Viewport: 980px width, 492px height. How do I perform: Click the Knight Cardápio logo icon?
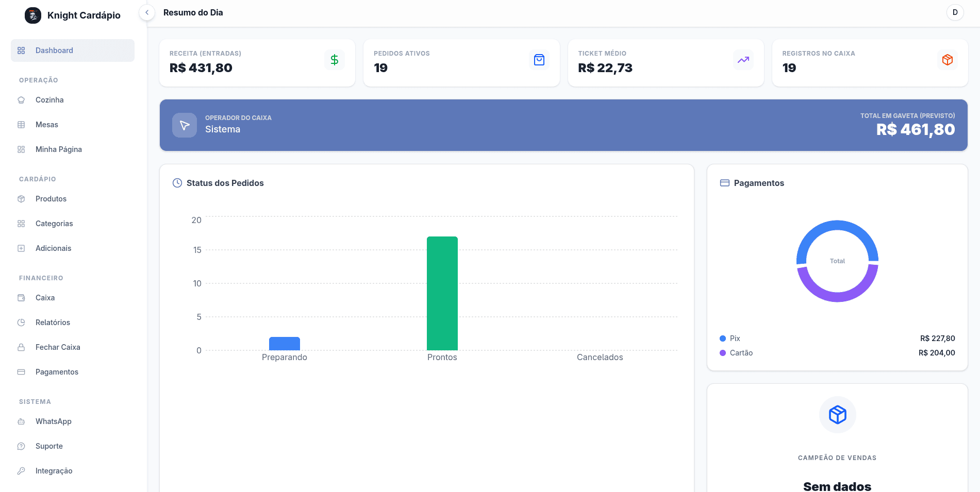click(33, 15)
